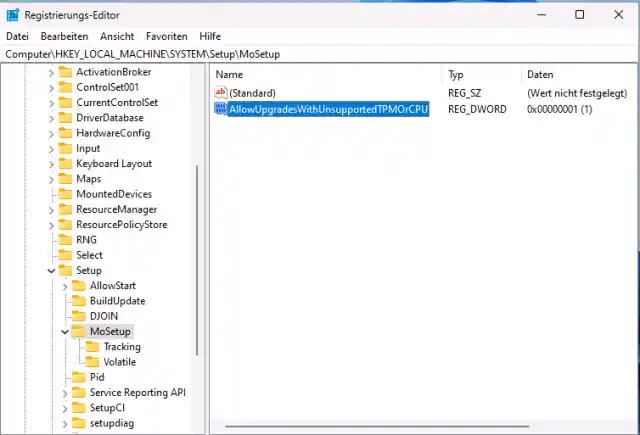Expand the HardwareConfig key
Image resolution: width=640 pixels, height=435 pixels.
click(x=51, y=134)
